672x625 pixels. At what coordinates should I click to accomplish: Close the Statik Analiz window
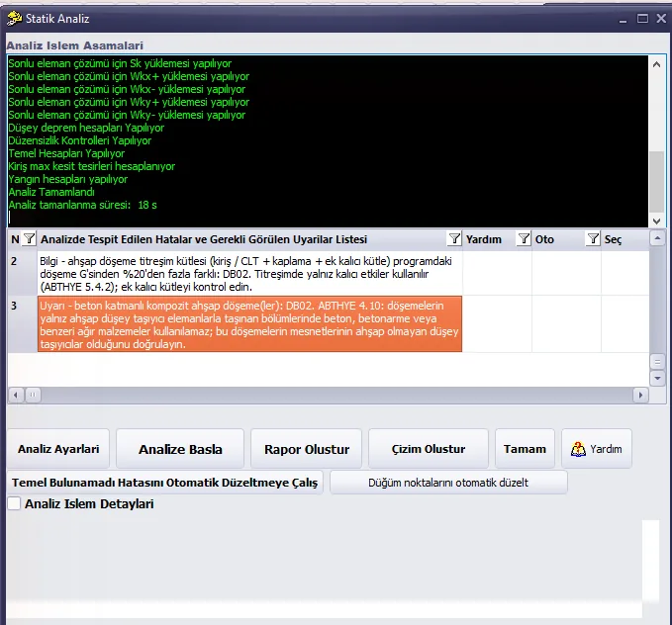pyautogui.click(x=661, y=19)
